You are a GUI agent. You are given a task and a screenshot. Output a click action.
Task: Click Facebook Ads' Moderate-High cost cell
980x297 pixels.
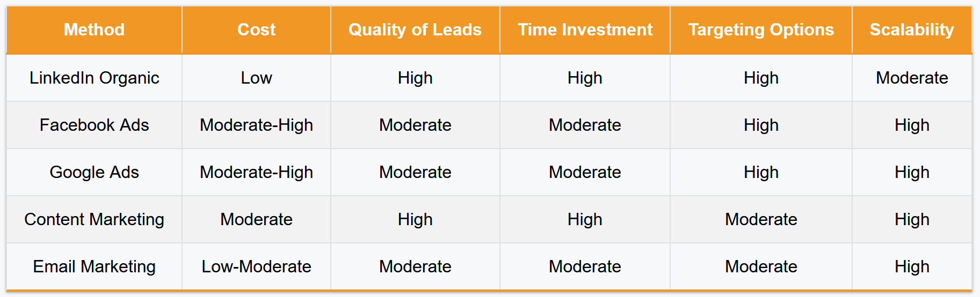coord(256,125)
